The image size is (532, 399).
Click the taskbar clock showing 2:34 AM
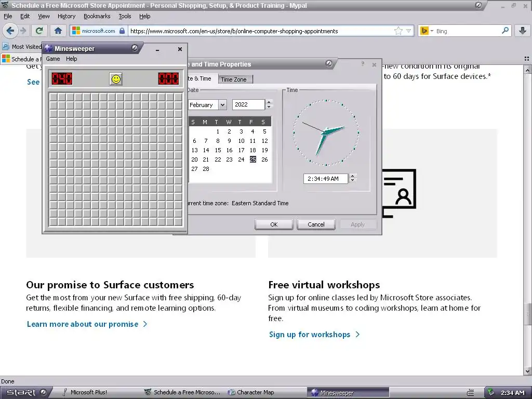(512, 393)
